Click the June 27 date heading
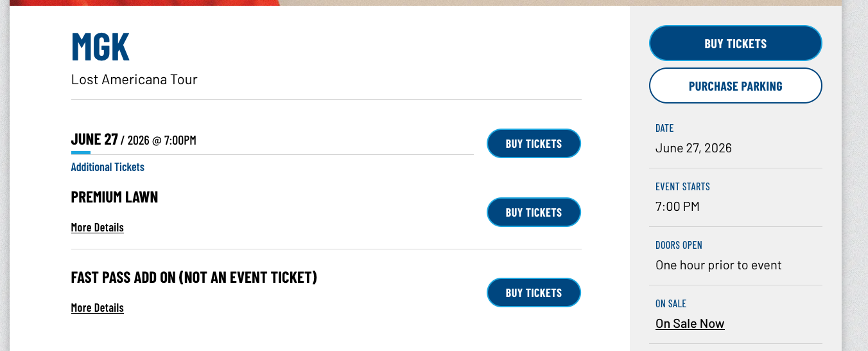 [94, 139]
